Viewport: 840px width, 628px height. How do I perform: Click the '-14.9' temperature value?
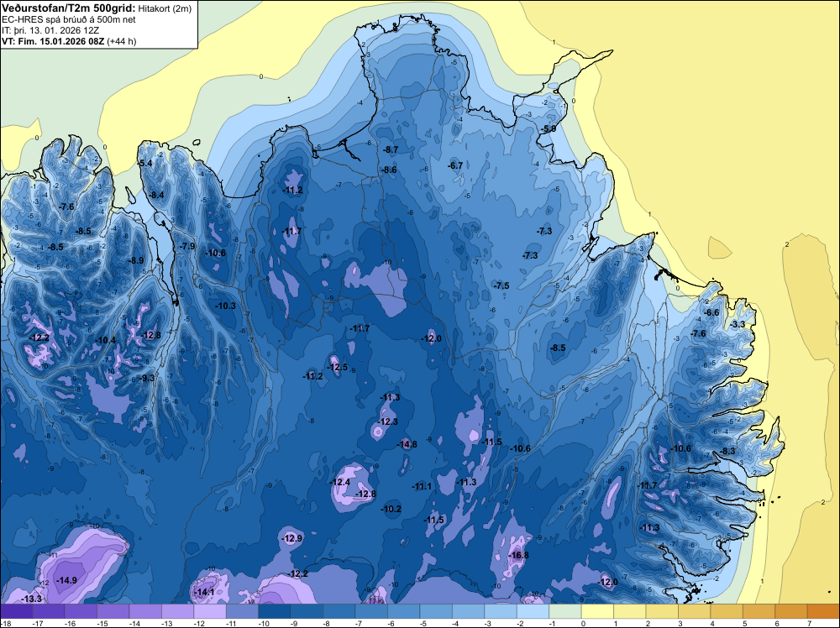coord(66,580)
